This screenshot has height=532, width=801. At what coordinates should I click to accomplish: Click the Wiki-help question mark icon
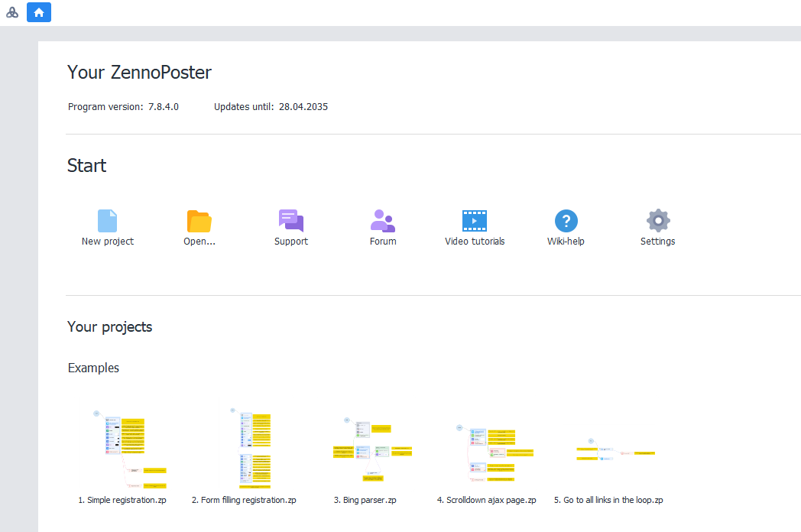[566, 221]
